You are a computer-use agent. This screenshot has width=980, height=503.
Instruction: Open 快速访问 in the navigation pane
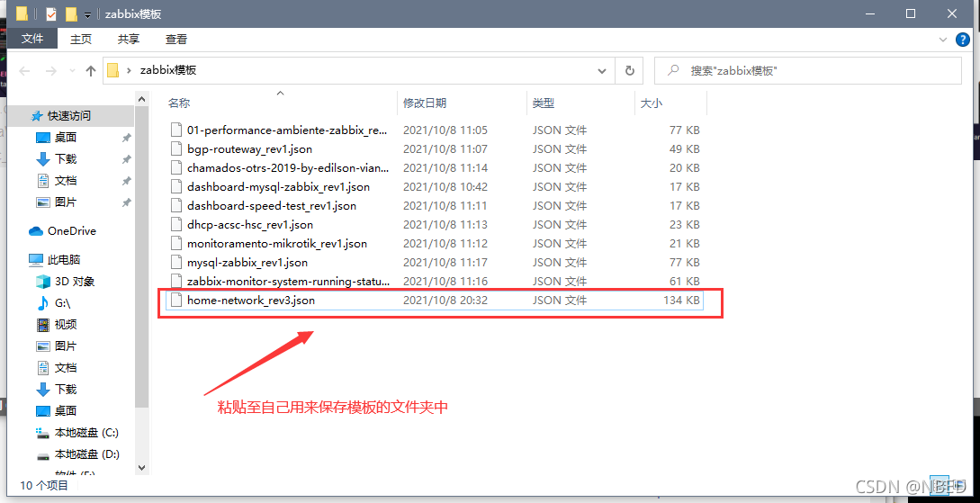click(x=68, y=115)
